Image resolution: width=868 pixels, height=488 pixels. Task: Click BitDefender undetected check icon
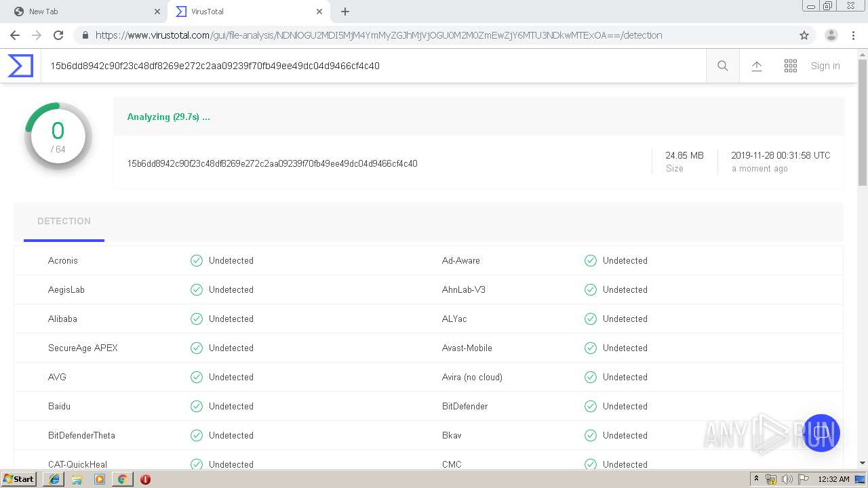(591, 406)
